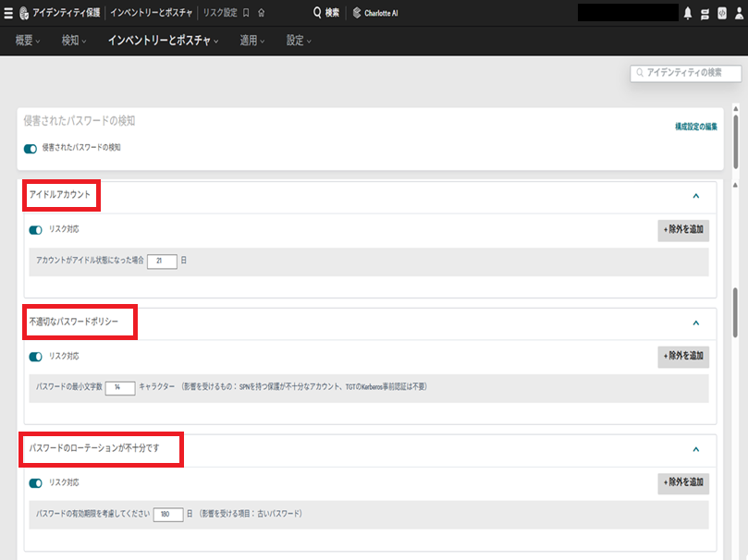Open the 設定 dropdown menu

point(299,41)
